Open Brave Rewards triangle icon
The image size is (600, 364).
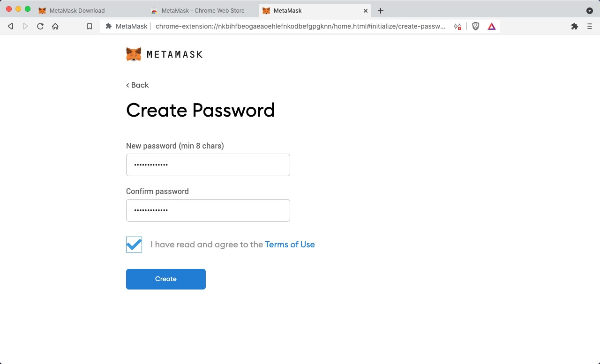point(491,26)
